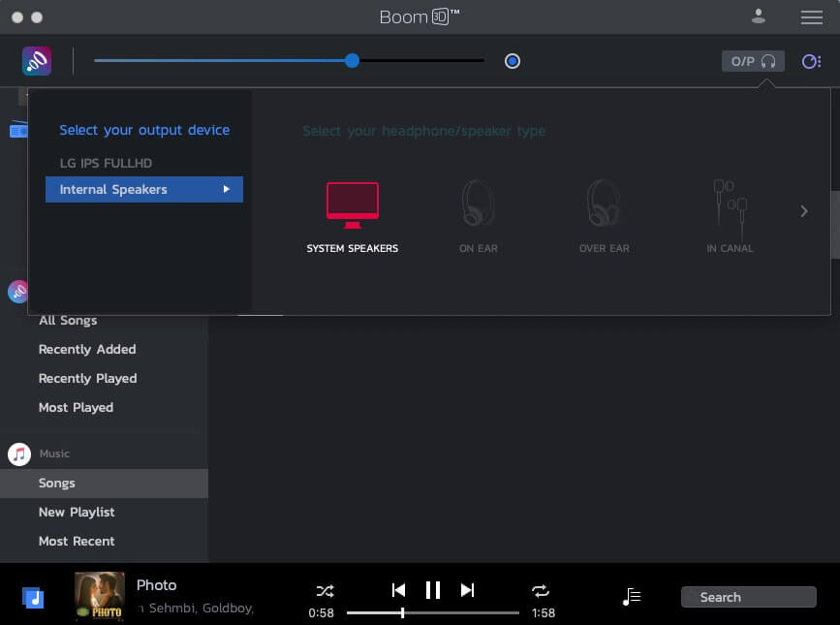This screenshot has width=840, height=625.
Task: Open the radio icon in sidebar
Action: (x=18, y=129)
